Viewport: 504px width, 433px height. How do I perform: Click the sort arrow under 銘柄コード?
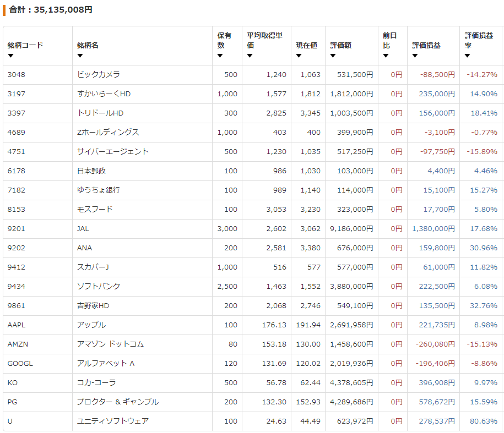[10, 56]
